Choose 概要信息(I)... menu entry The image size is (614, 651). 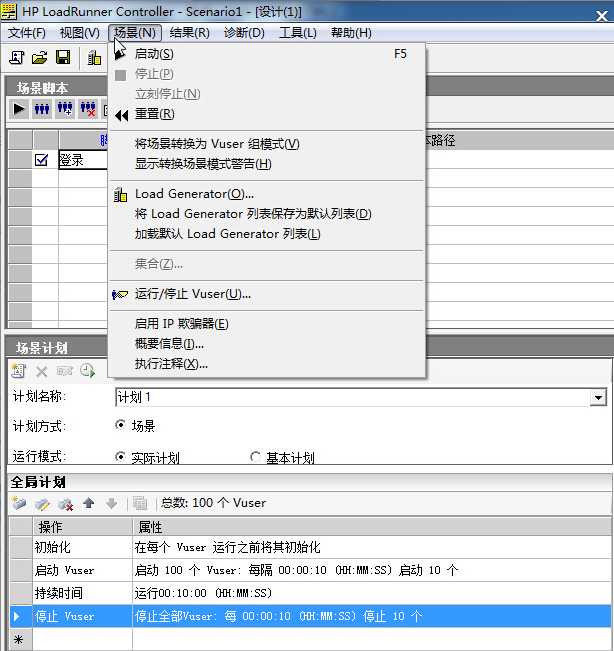(x=267, y=344)
